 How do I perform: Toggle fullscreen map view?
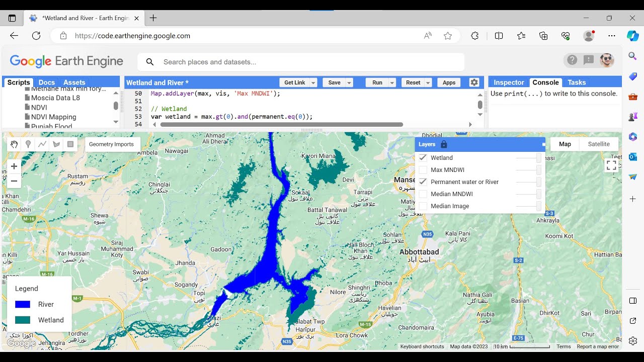tap(611, 165)
